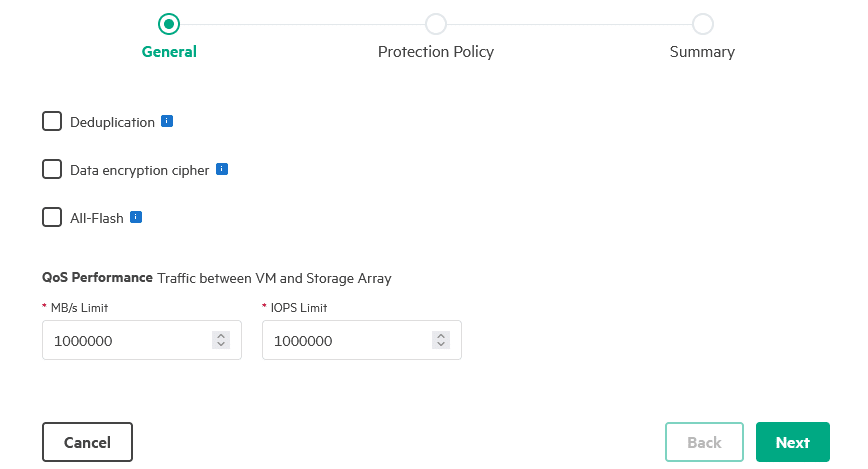Screen dimensions: 868x469
Task: Increase MB/s Limit with up arrow
Action: point(221,336)
